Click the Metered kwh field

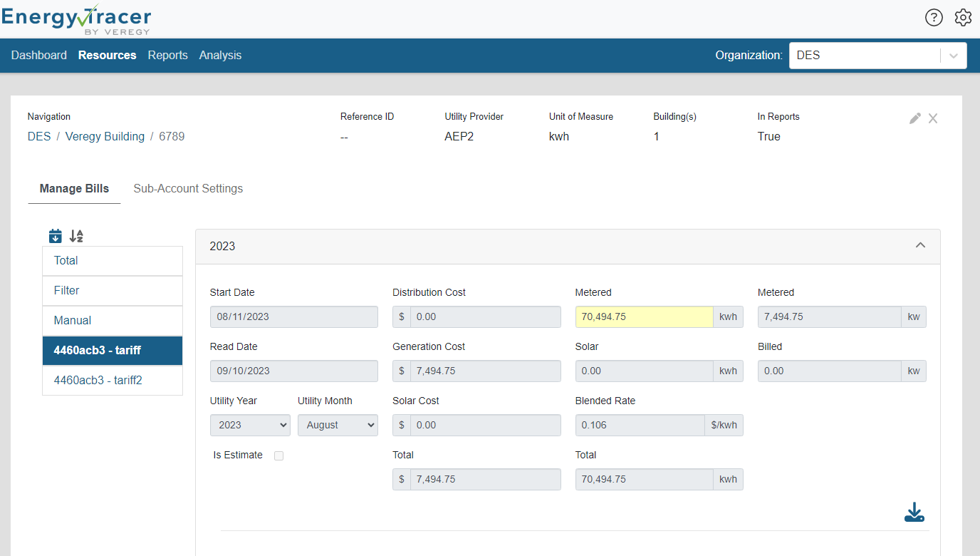(x=645, y=316)
